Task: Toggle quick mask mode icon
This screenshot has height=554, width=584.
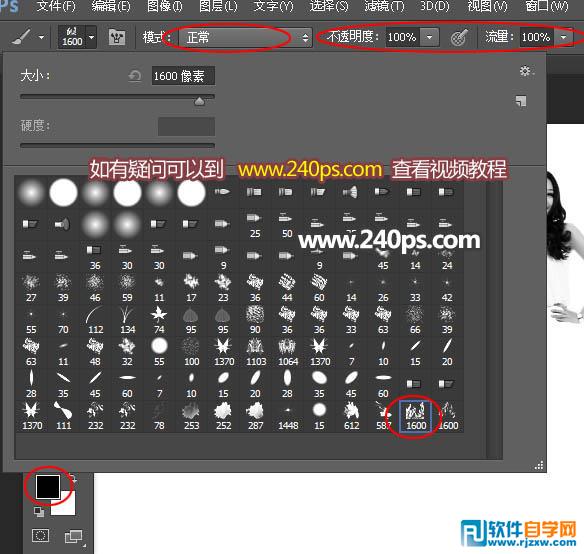Action: pyautogui.click(x=40, y=536)
